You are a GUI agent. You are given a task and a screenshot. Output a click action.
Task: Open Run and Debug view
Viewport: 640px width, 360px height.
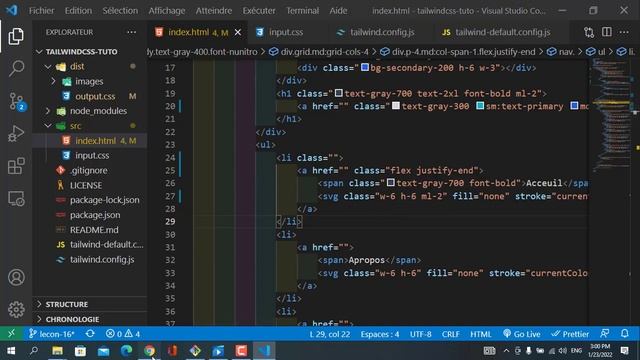pyautogui.click(x=16, y=133)
